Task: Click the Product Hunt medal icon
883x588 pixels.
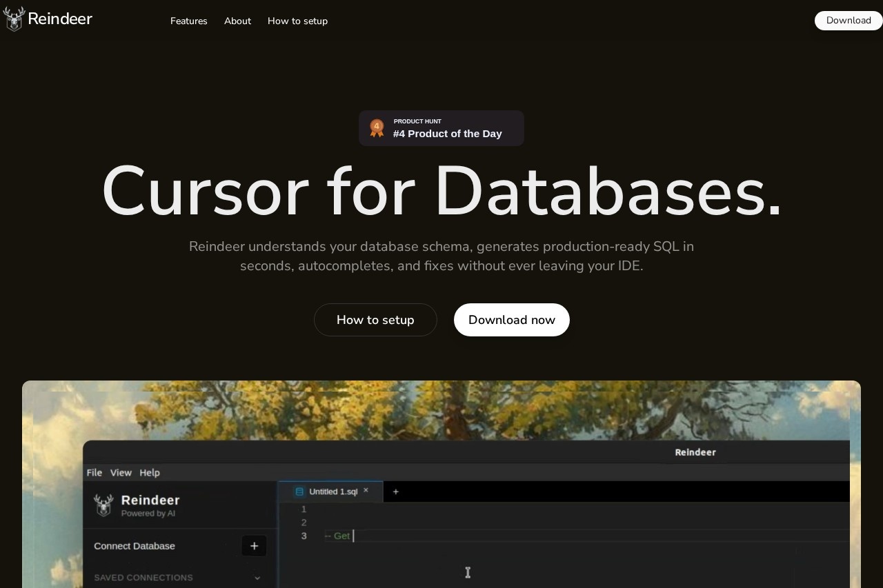Action: [377, 128]
